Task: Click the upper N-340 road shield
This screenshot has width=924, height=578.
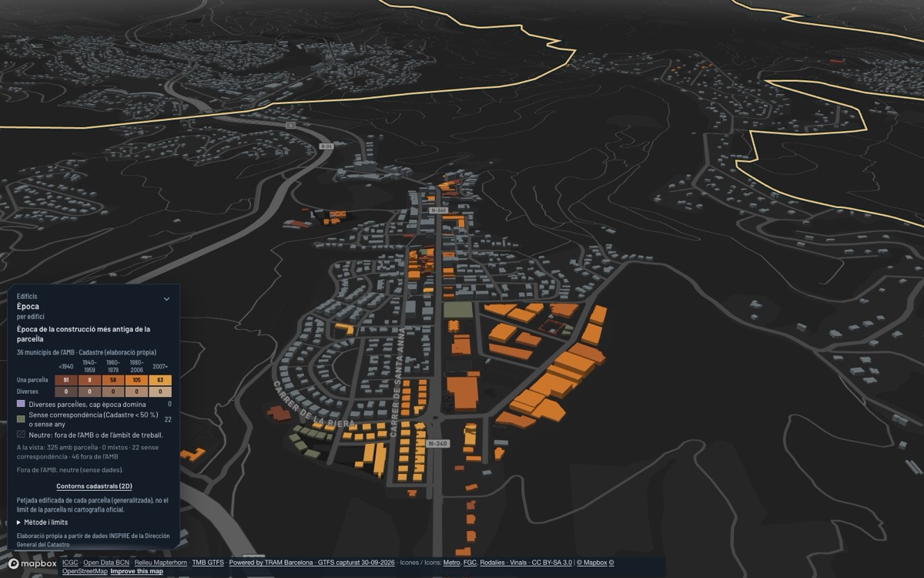Action: pos(438,210)
